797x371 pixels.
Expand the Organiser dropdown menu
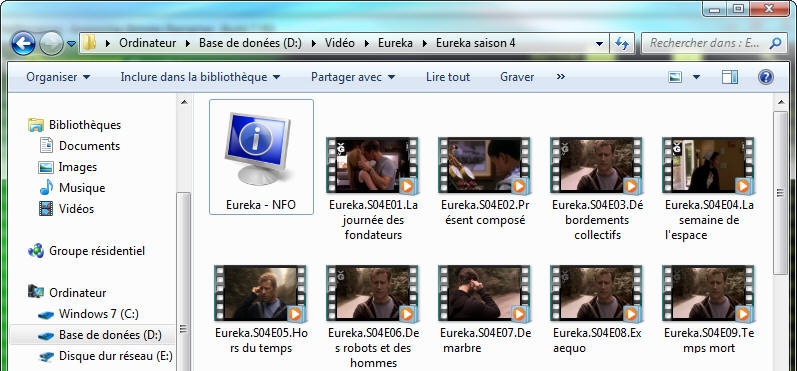[58, 77]
